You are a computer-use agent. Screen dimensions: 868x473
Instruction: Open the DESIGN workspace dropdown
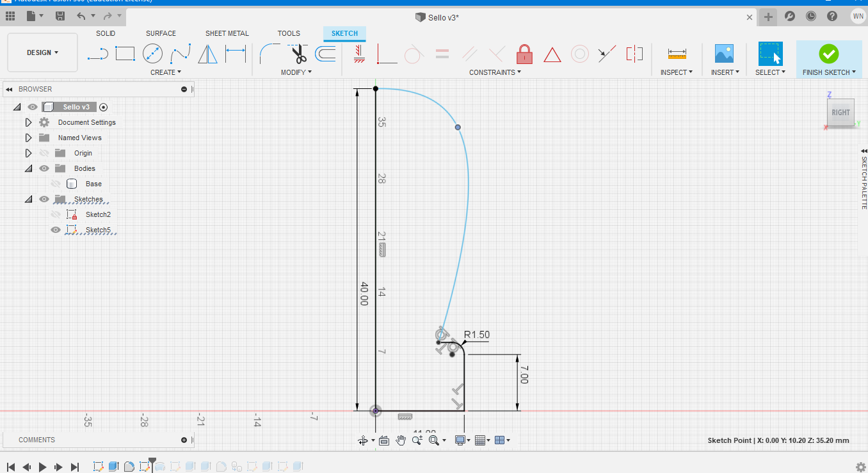pyautogui.click(x=43, y=52)
